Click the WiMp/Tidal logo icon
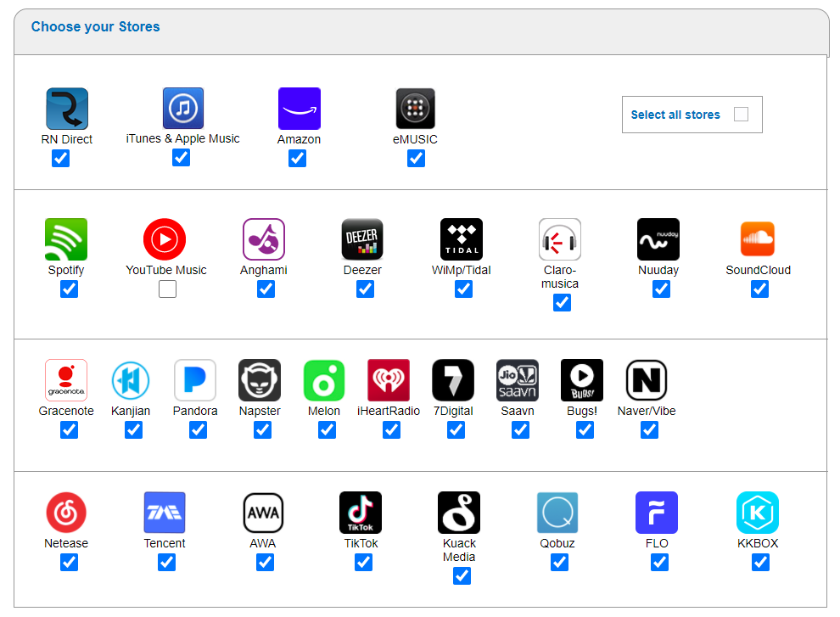This screenshot has width=840, height=617. [x=462, y=239]
